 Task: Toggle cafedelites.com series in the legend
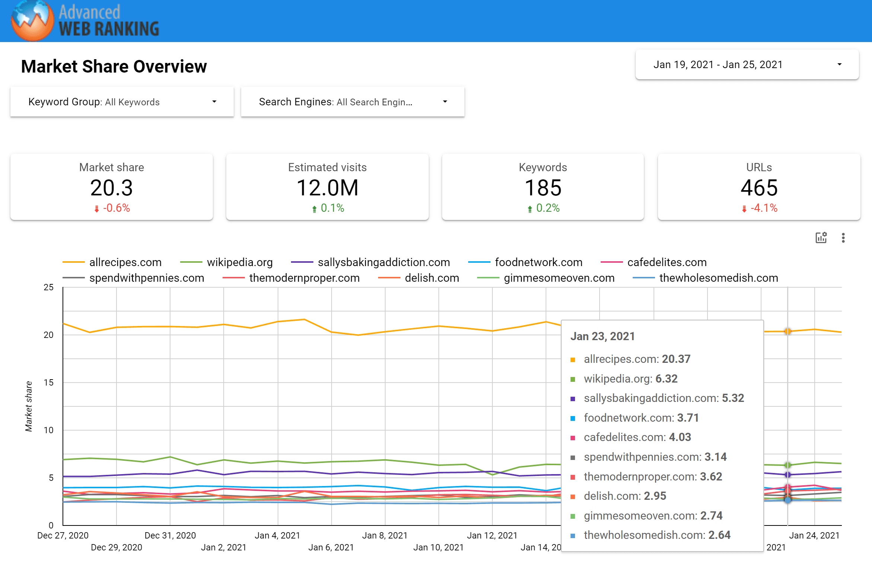coord(654,262)
